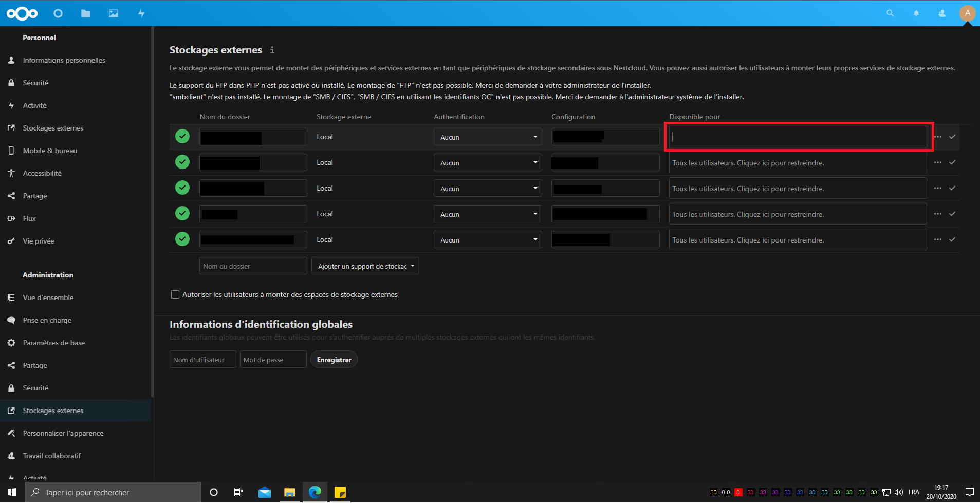Open the three-dots menu of the second storage row

coord(938,162)
